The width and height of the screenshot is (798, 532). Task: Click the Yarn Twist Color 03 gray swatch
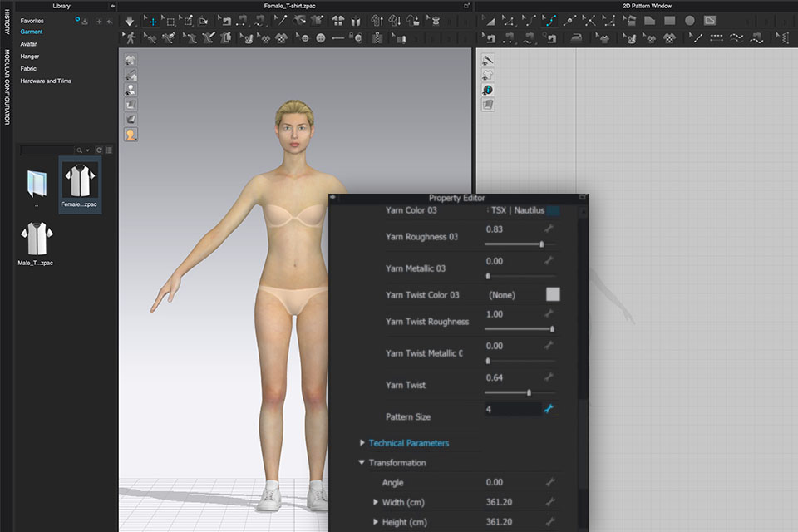point(553,294)
